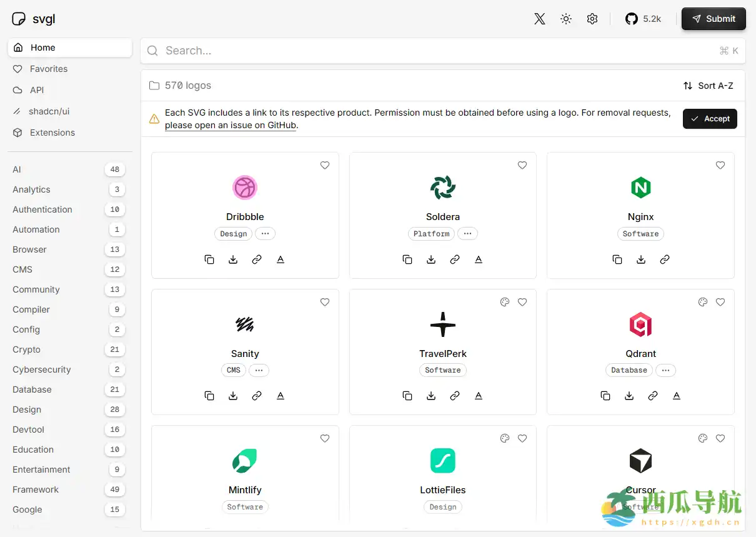Add Mintlify to favorites
Image resolution: width=756 pixels, height=537 pixels.
325,439
